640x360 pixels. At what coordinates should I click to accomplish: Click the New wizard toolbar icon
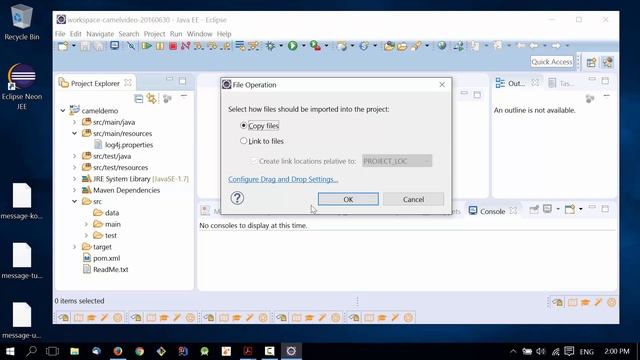63,46
